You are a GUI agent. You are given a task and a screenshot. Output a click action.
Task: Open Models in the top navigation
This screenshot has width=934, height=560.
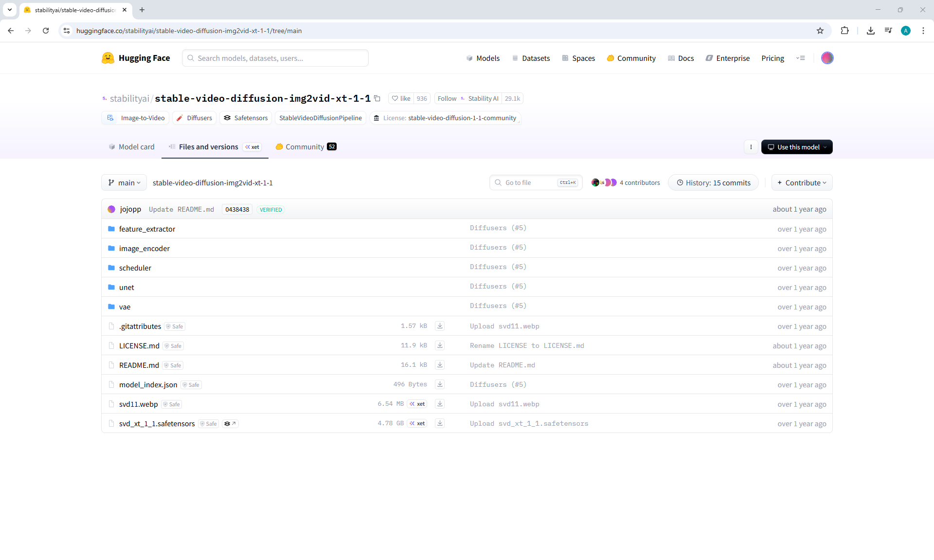tap(483, 58)
